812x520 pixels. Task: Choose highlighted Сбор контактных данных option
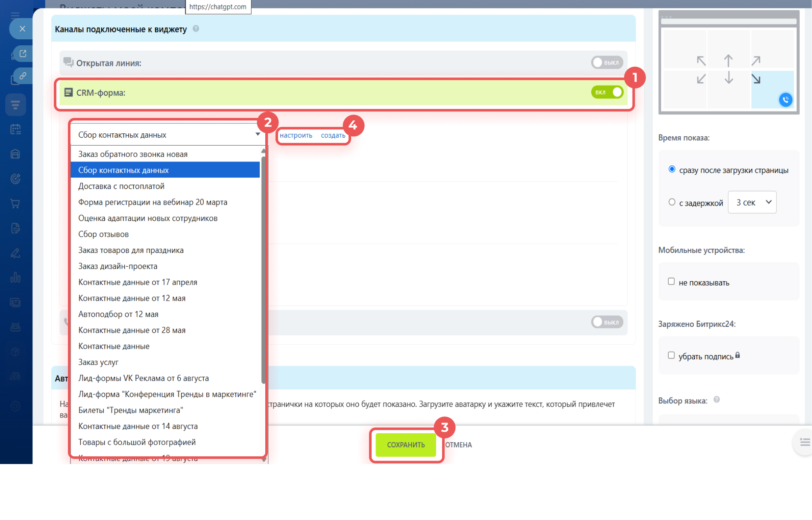pos(165,170)
